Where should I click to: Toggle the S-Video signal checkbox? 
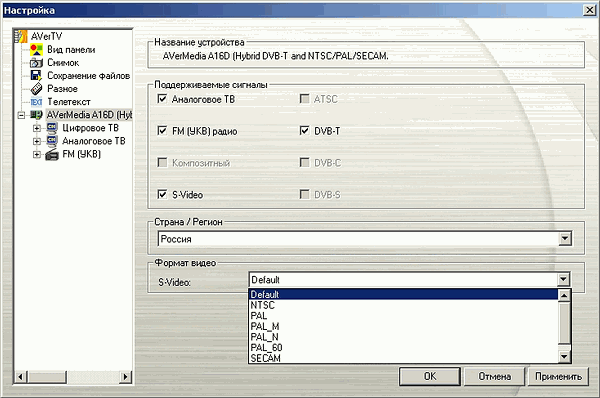pyautogui.click(x=162, y=194)
